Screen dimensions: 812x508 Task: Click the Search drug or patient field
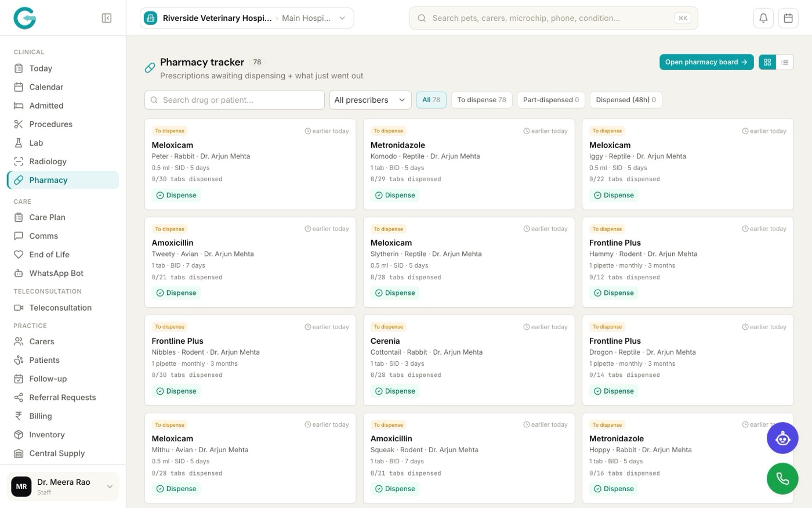234,100
